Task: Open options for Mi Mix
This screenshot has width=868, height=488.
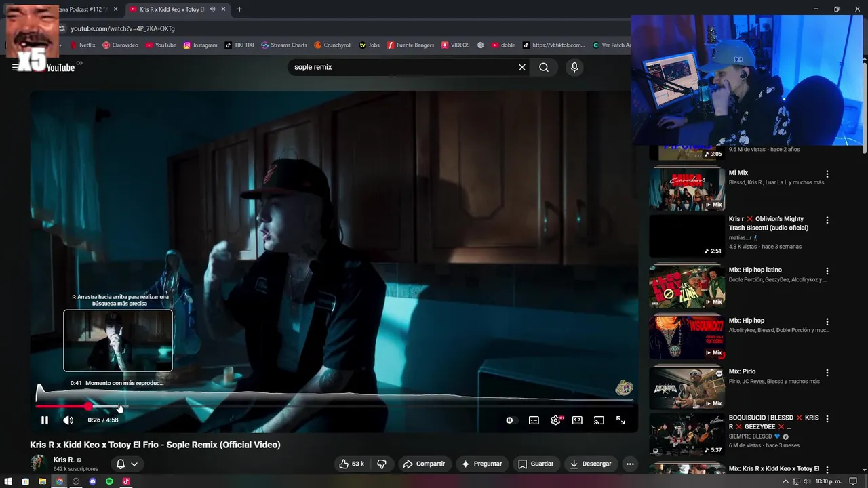Action: coord(827,174)
